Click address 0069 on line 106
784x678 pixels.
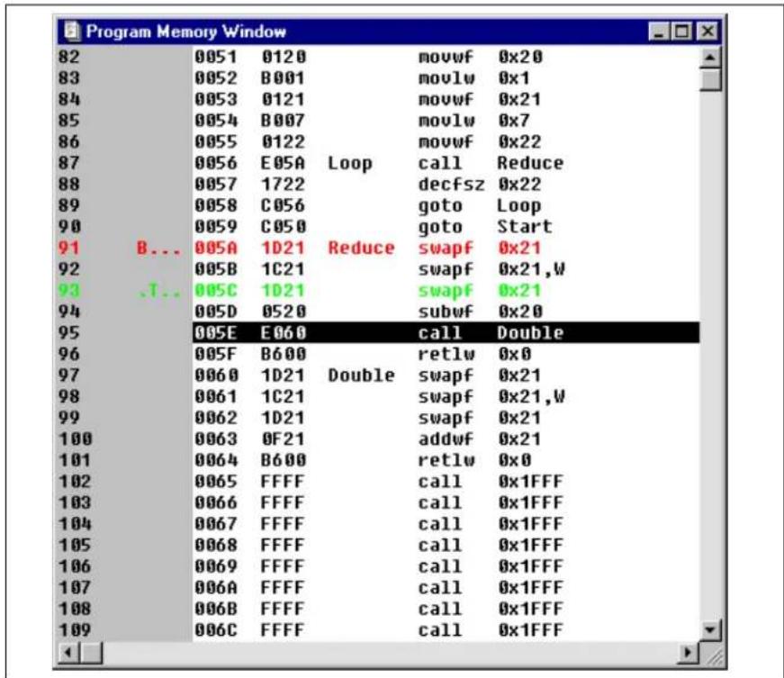[215, 566]
